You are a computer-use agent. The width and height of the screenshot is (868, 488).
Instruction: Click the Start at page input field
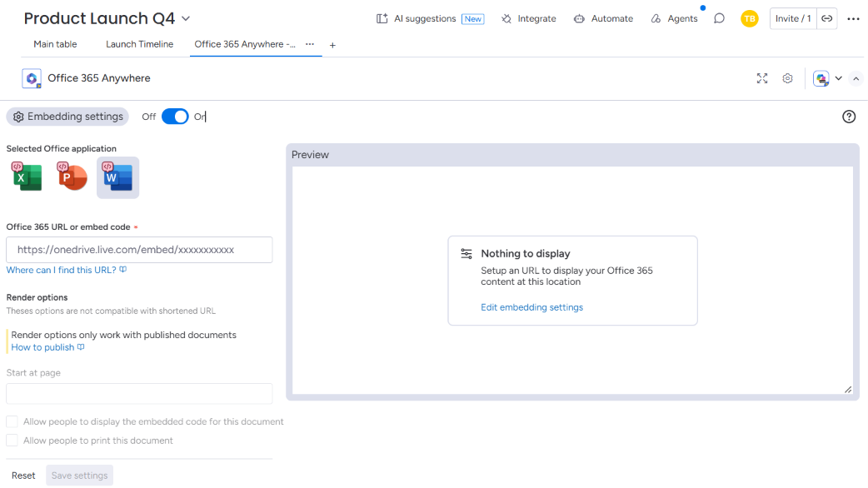139,393
